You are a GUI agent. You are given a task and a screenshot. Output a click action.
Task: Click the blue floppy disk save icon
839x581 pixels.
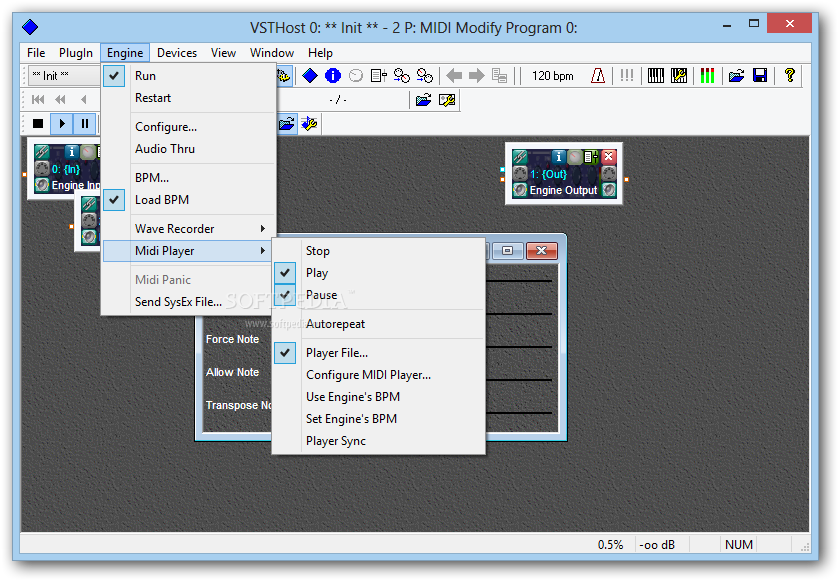760,76
